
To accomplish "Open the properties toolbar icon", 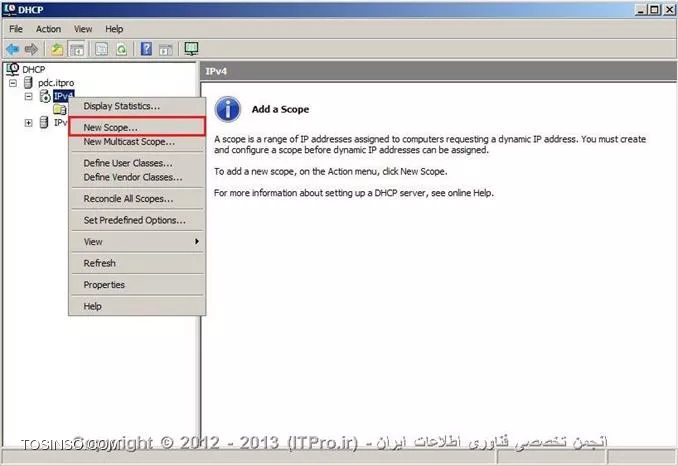I will coord(102,49).
